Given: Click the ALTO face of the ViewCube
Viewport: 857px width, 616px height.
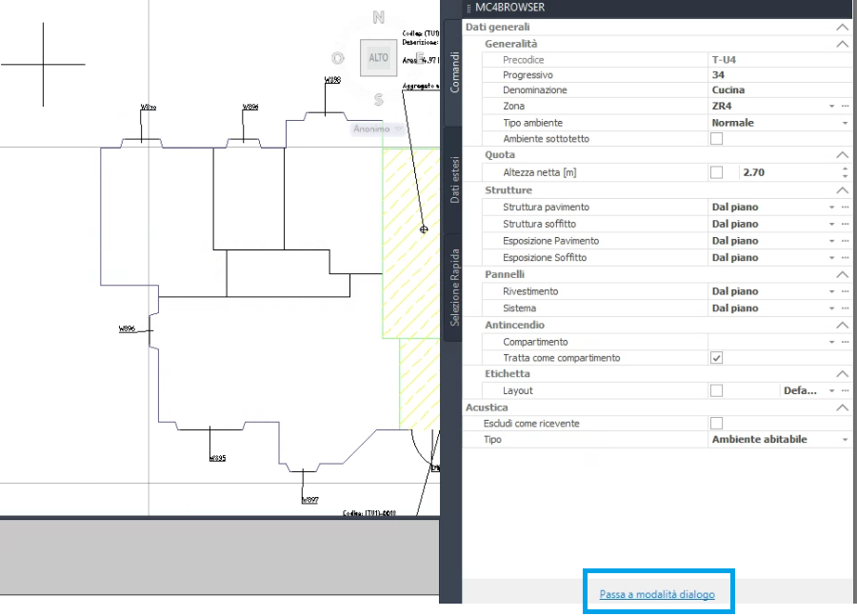Looking at the screenshot, I should 378,58.
